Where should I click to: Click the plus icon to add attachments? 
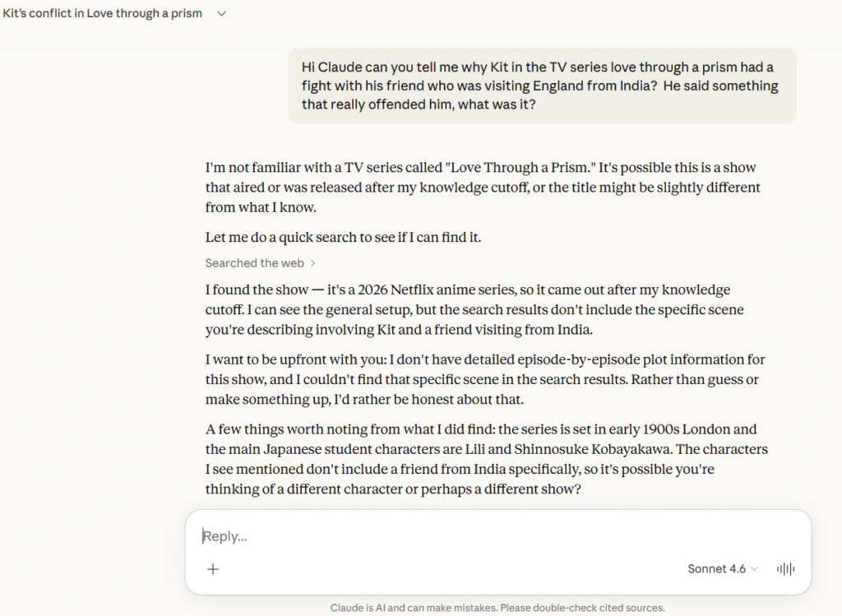pos(213,569)
